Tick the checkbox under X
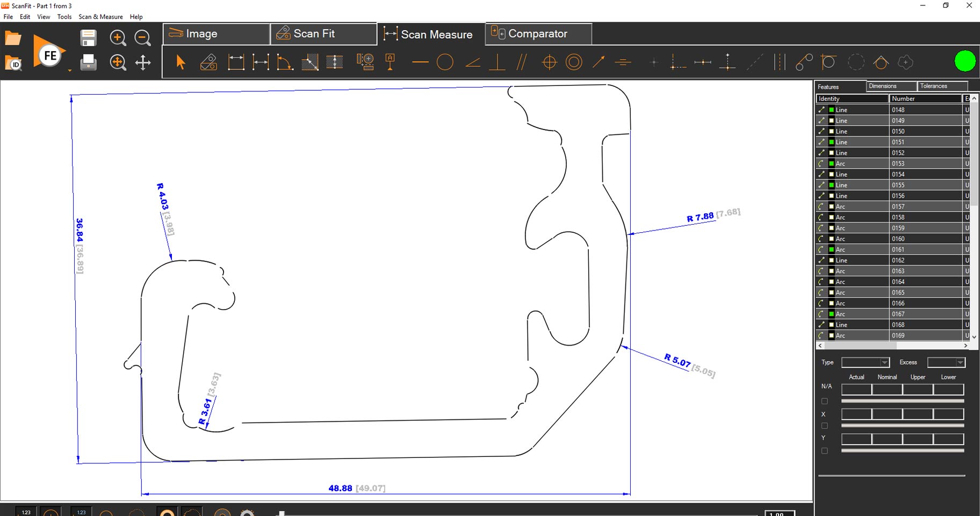The height and width of the screenshot is (516, 980). pos(825,426)
